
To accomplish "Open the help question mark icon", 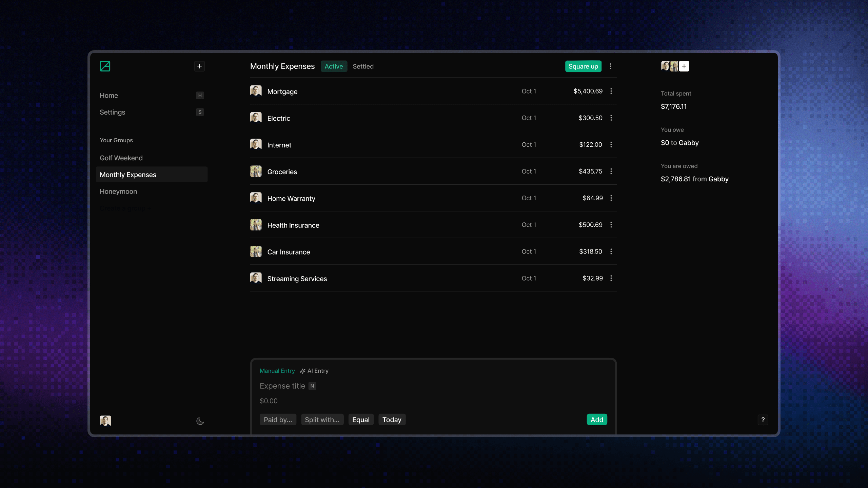I will pos(763,420).
